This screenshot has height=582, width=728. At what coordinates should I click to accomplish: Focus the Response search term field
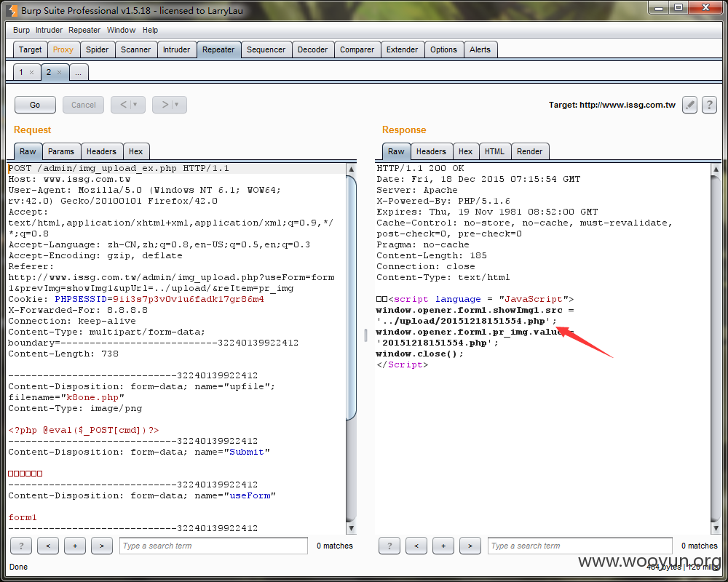pyautogui.click(x=580, y=546)
